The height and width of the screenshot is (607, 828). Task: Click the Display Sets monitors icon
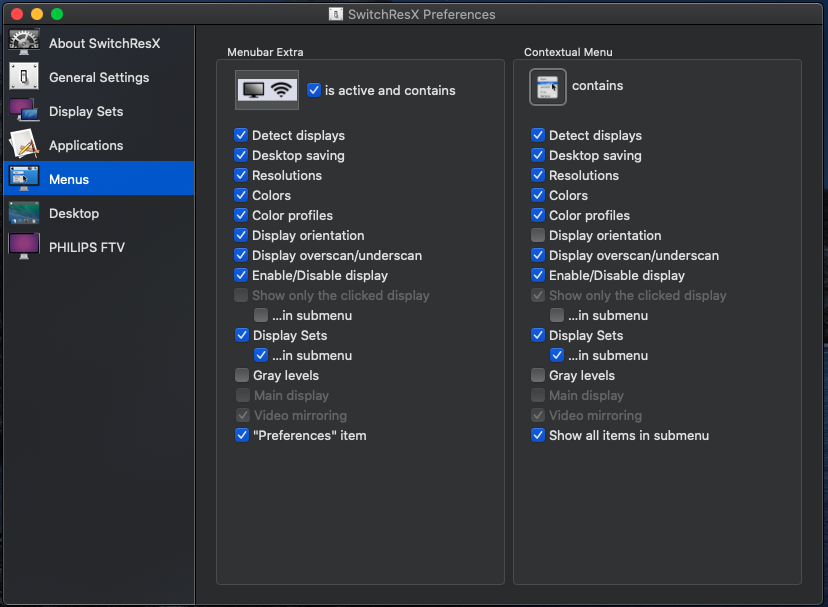(24, 111)
